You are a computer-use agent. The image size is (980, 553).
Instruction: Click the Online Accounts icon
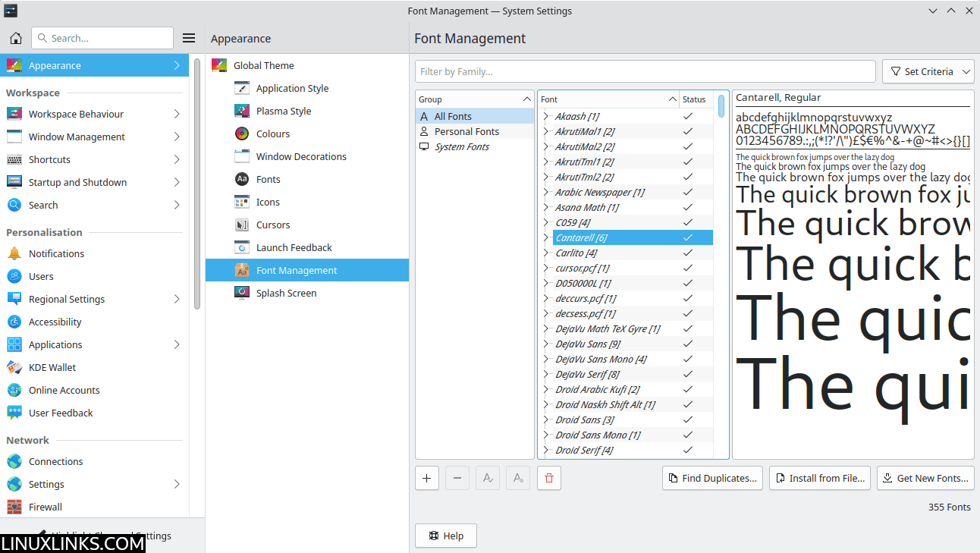(14, 390)
